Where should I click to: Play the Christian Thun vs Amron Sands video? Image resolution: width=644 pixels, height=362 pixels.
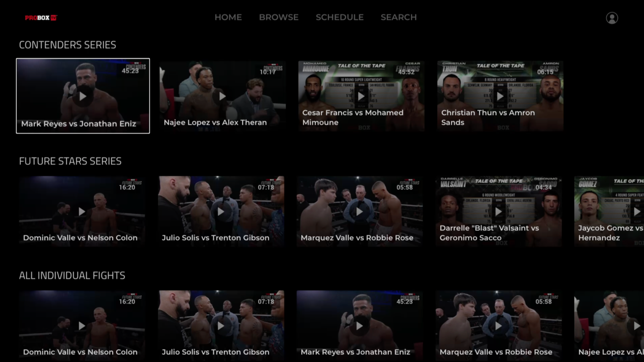tap(500, 96)
